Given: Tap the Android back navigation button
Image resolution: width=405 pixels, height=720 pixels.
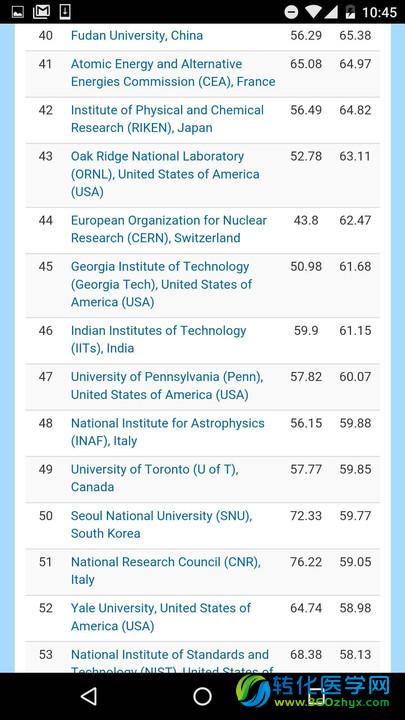Looking at the screenshot, I should click(89, 696).
